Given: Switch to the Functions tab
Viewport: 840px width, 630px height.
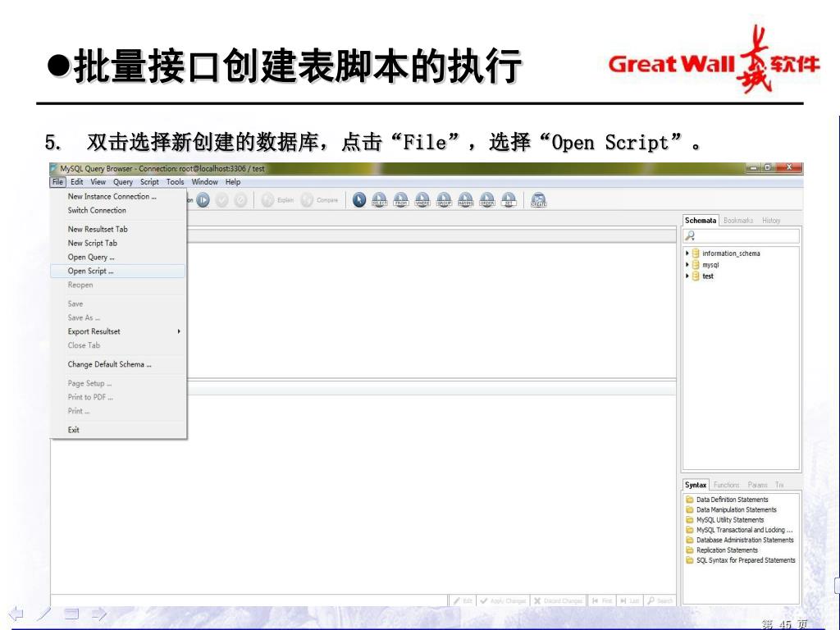Looking at the screenshot, I should (x=727, y=485).
